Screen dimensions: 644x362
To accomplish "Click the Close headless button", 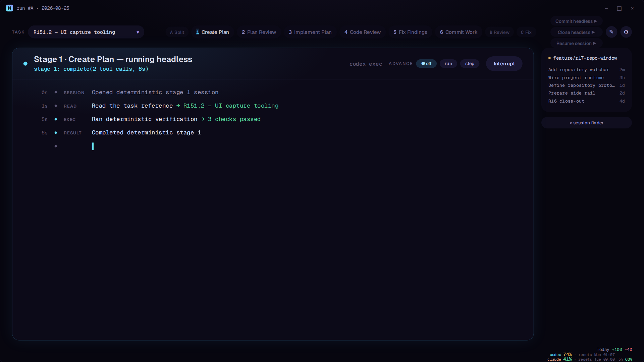I will (x=576, y=32).
